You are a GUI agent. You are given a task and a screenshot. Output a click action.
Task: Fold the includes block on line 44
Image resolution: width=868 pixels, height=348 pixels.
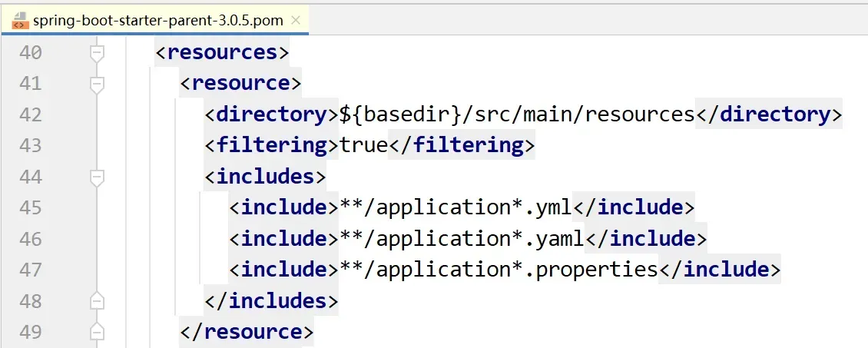click(97, 177)
